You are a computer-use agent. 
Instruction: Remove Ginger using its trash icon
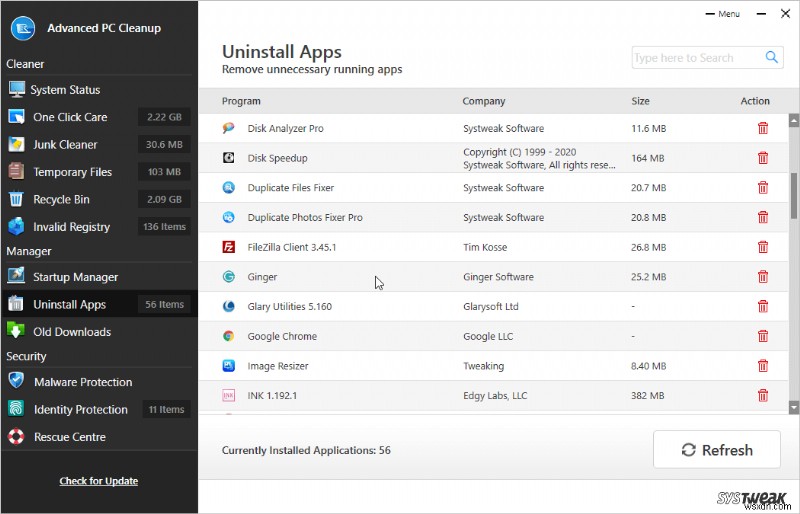[763, 277]
